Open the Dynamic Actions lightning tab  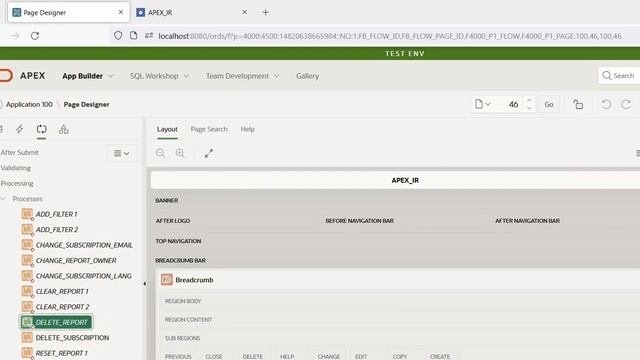[20, 129]
